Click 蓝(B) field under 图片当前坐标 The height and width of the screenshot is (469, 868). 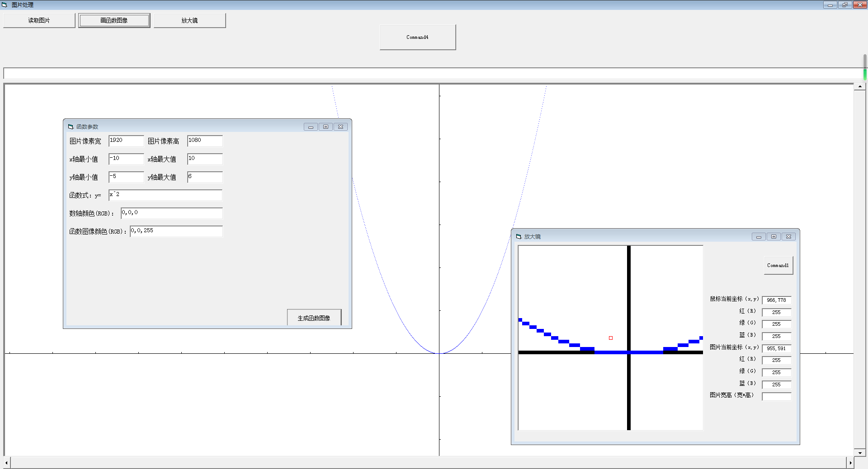click(x=777, y=385)
